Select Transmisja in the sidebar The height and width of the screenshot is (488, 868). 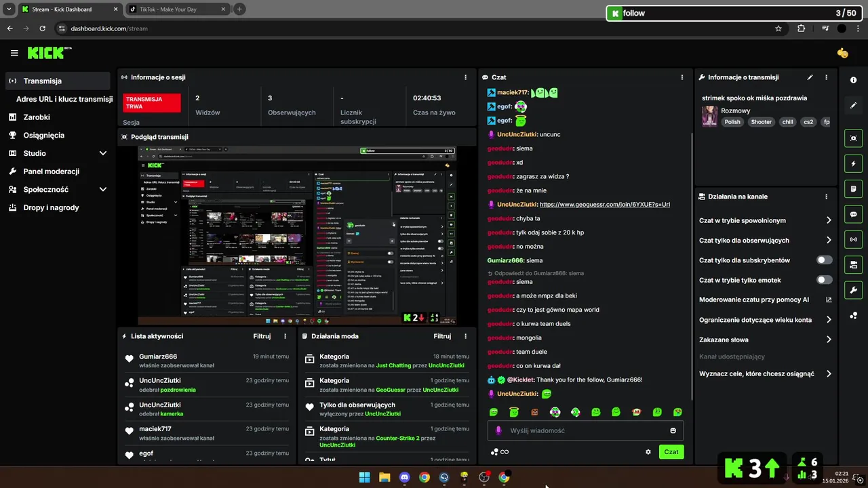tap(58, 81)
